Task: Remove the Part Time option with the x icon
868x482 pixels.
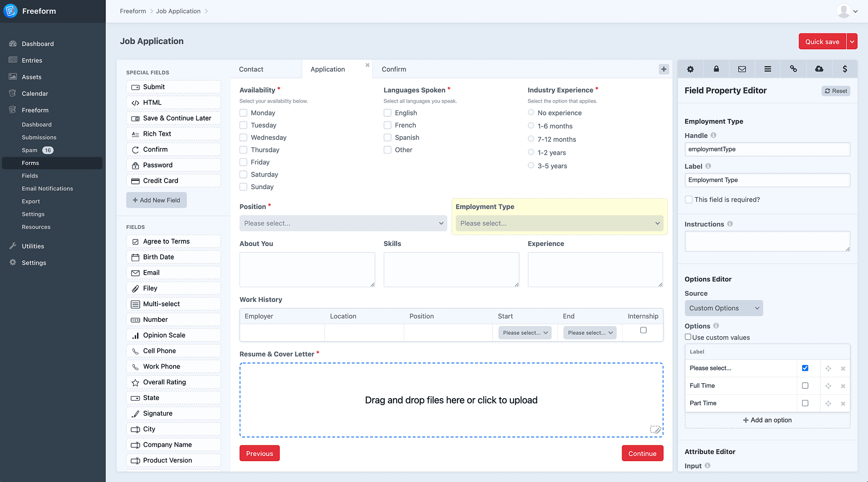Action: (843, 403)
